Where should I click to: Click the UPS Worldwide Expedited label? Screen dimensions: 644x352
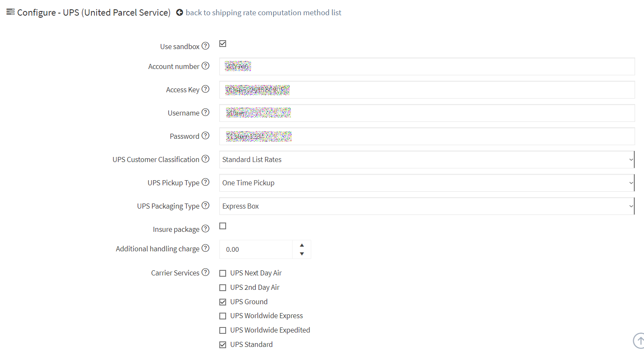pos(270,330)
